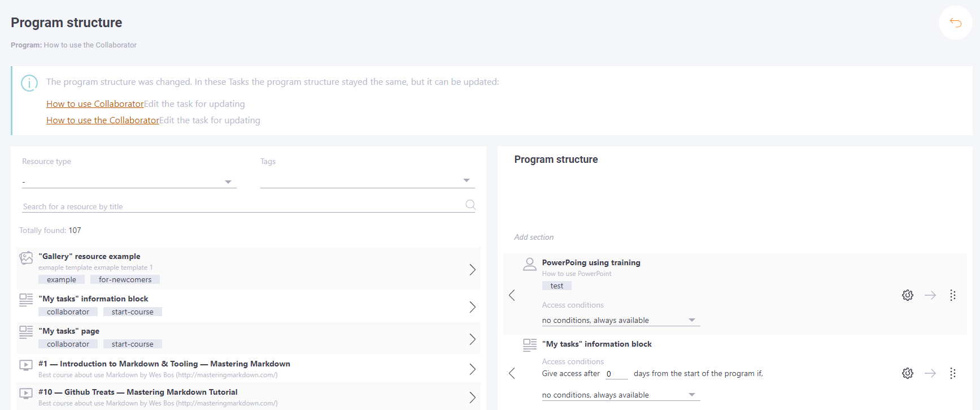Click the Gallery resource image icon
This screenshot has width=980, height=410.
pyautogui.click(x=26, y=258)
